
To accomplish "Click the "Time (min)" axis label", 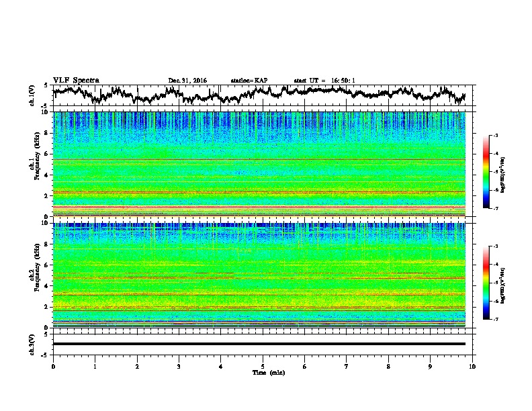I will pyautogui.click(x=269, y=373).
